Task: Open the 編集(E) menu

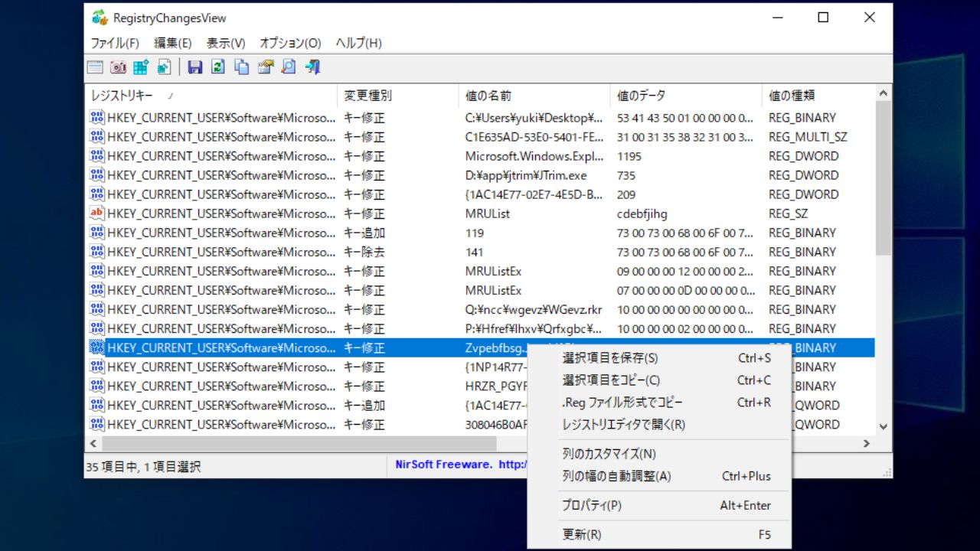Action: point(173,43)
